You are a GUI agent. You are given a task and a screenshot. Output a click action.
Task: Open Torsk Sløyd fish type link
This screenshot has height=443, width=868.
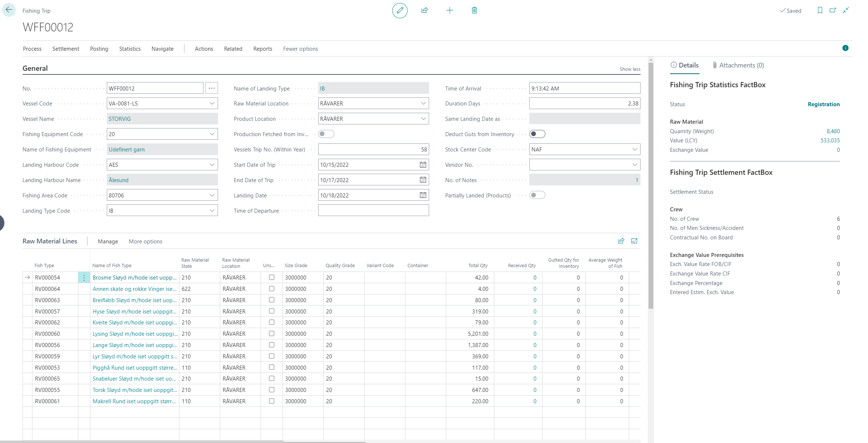pyautogui.click(x=135, y=390)
